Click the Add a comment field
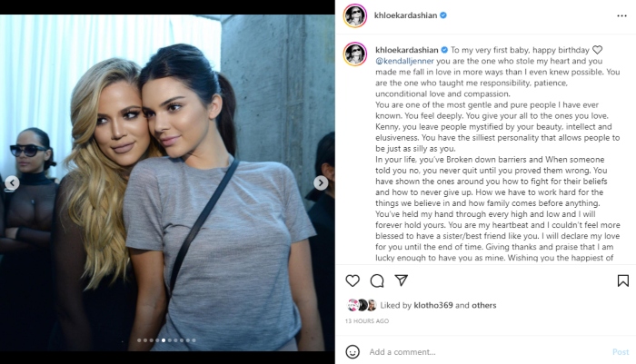 [487, 352]
